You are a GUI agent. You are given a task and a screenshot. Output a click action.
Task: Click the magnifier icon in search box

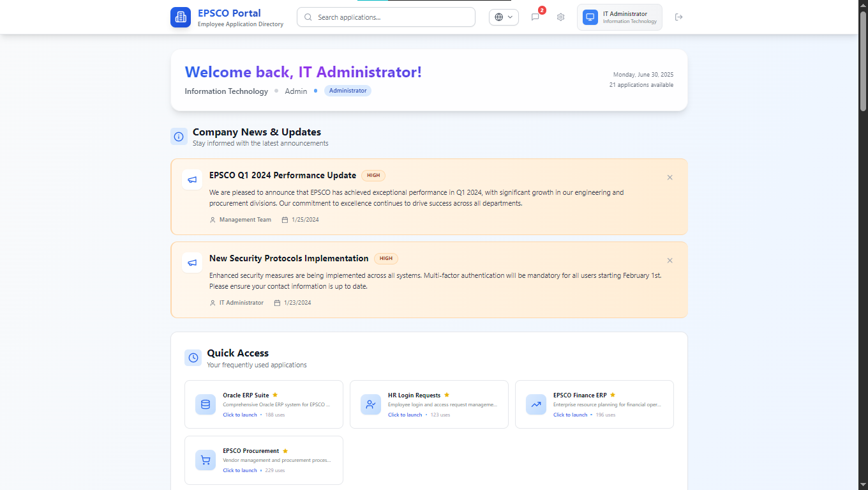308,17
